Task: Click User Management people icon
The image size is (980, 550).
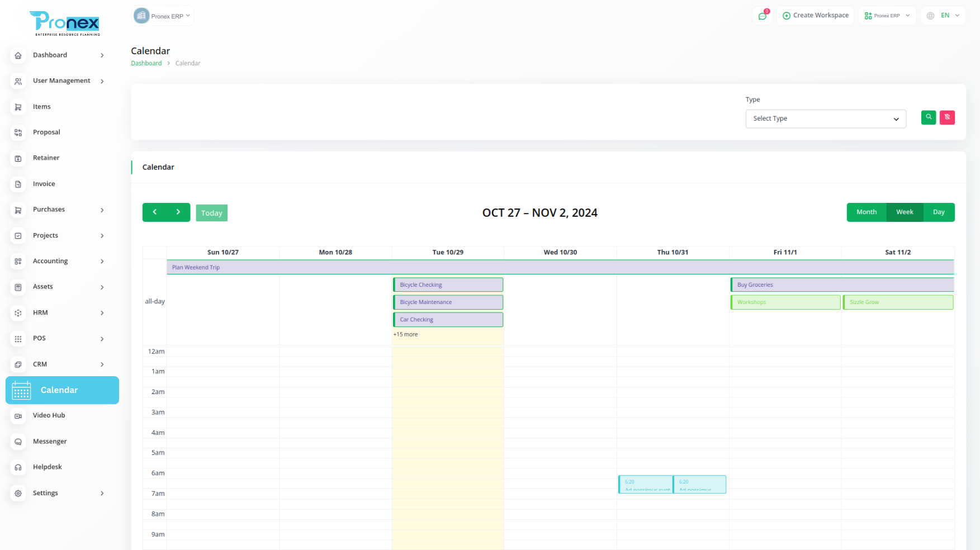Action: click(x=18, y=81)
